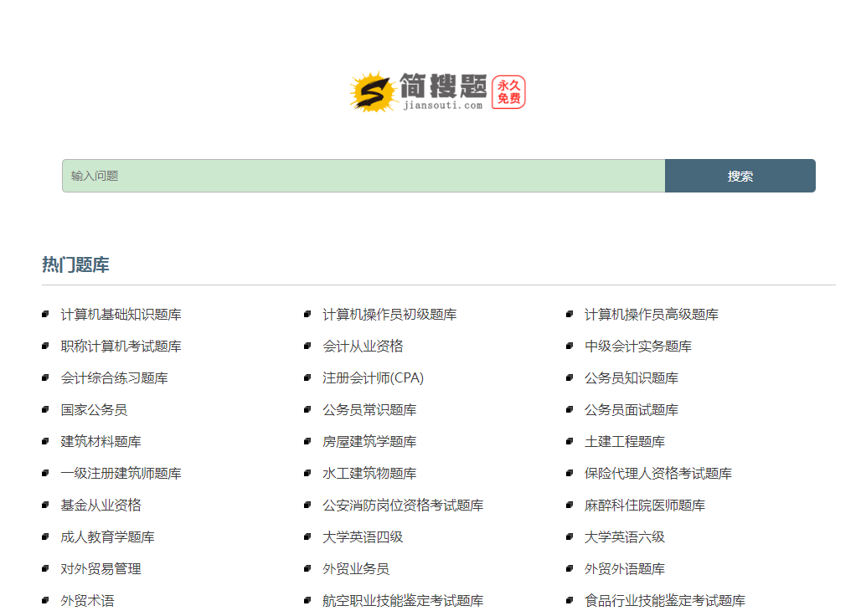861x616 pixels.
Task: Select 房屋建筑学题库 link
Action: tap(369, 442)
